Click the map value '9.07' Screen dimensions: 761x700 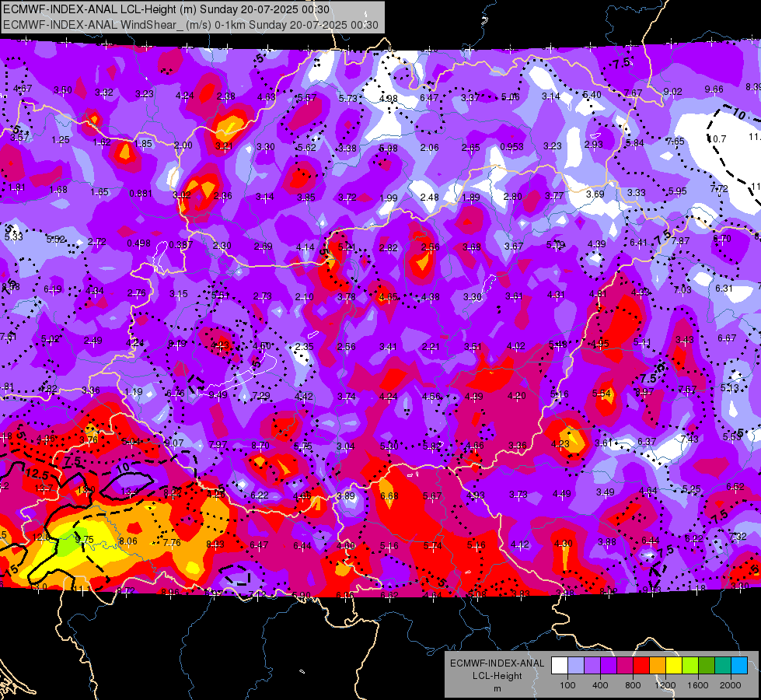coord(174,443)
